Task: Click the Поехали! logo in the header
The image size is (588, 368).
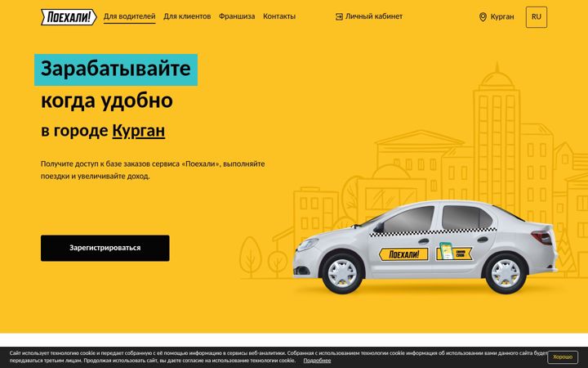Action: [x=69, y=17]
